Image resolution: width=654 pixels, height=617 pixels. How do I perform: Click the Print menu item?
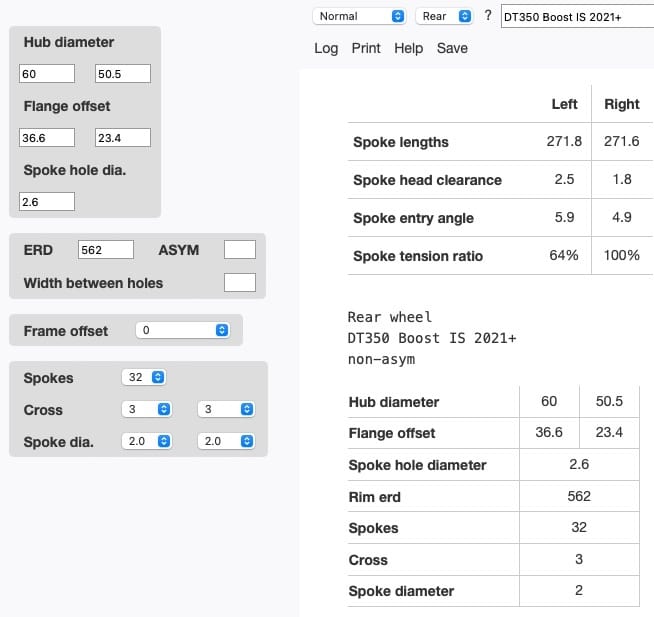point(366,48)
